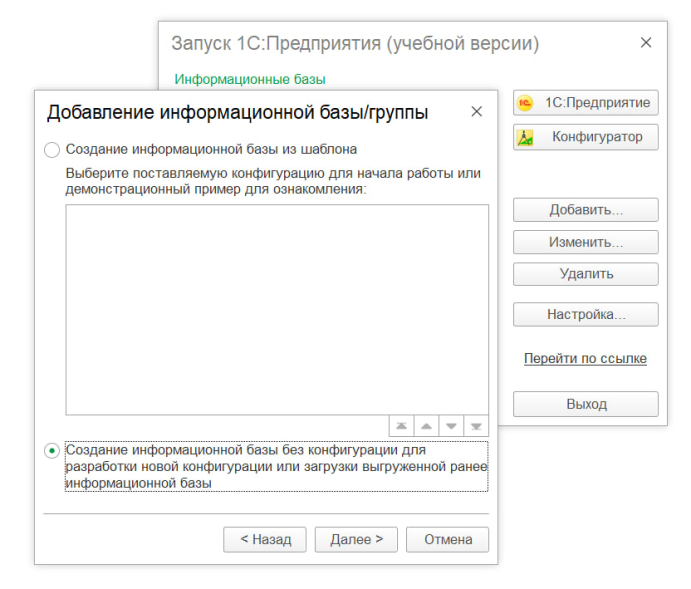Move selection to top of template list
This screenshot has width=691, height=589.
(x=401, y=426)
